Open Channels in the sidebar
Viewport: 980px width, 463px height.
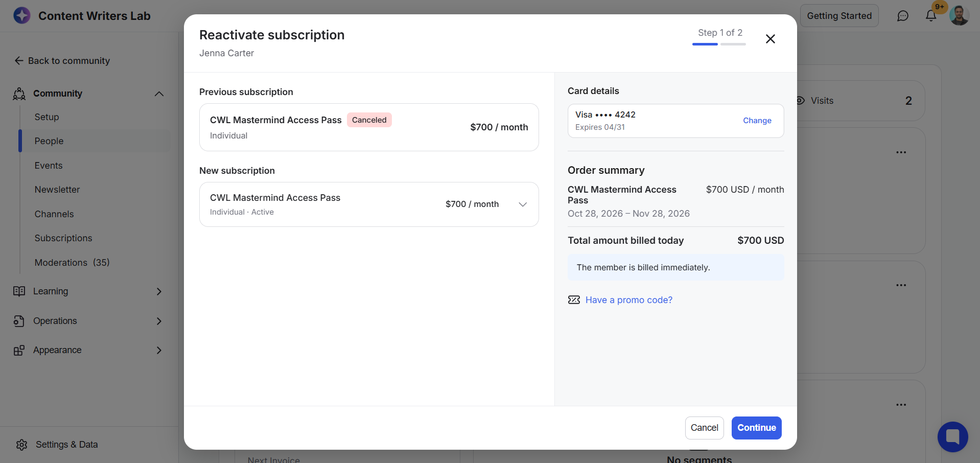[54, 214]
